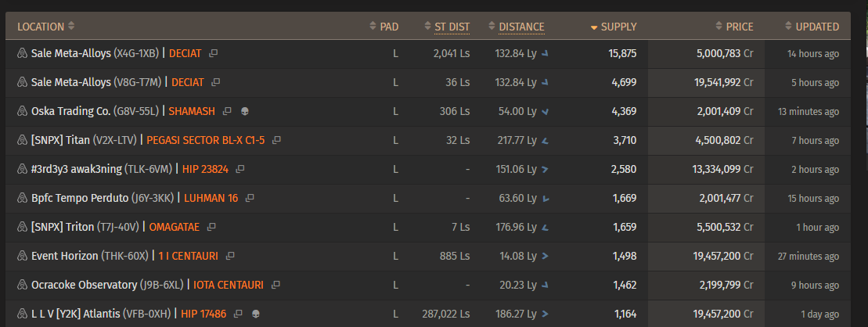Click copy icon beside PEGASI SECTOR BL-X C1-5

(x=277, y=140)
